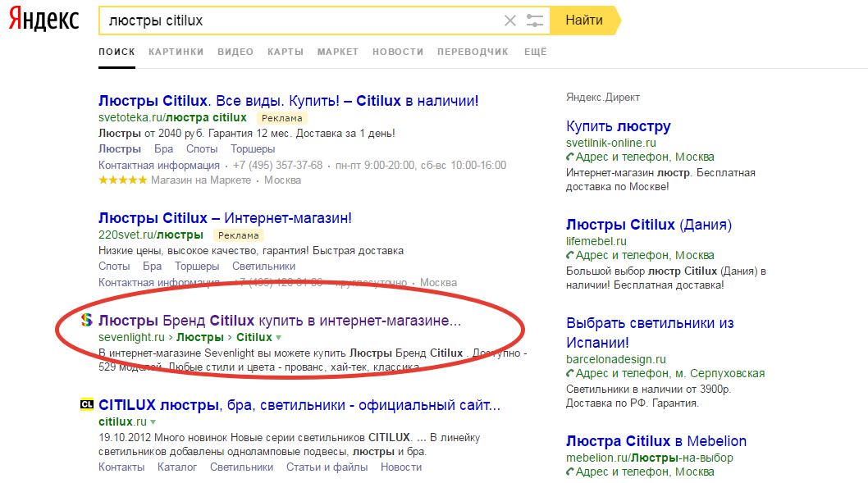
Task: Click Адрес и телефон, м. Серпуховская
Action: pyautogui.click(x=670, y=373)
